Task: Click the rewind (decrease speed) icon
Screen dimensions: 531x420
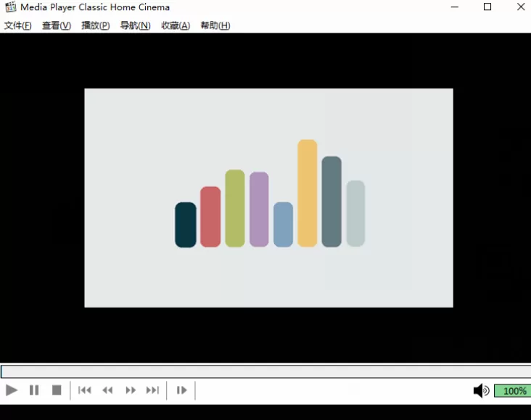Action: [x=107, y=390]
